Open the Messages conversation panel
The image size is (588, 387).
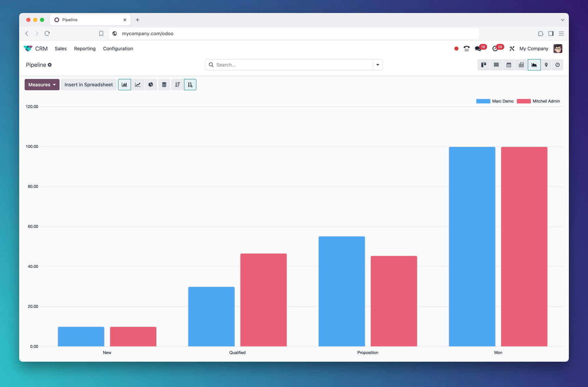pyautogui.click(x=478, y=49)
